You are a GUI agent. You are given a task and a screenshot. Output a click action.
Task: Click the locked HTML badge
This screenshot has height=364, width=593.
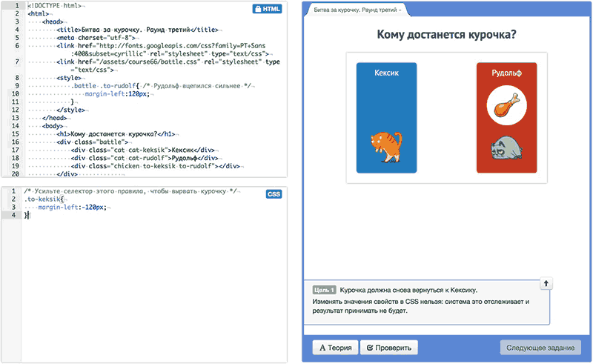(x=268, y=9)
